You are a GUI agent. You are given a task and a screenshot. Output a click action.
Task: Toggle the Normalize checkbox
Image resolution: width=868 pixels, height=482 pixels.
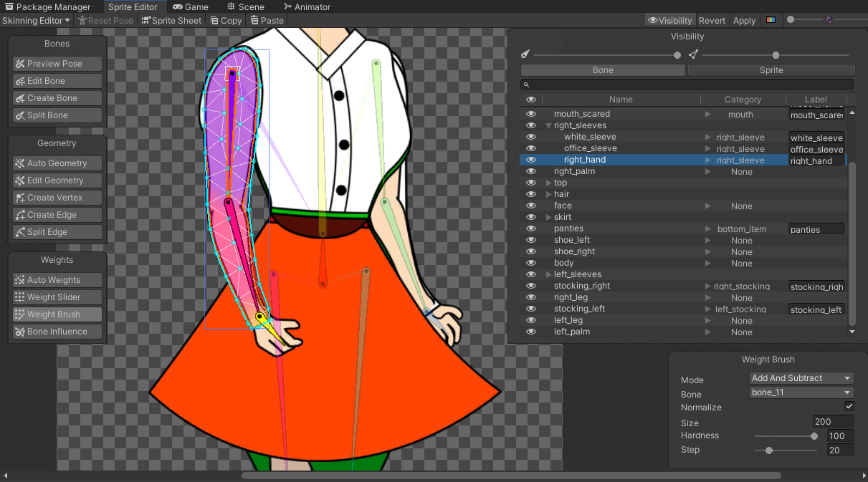coord(849,407)
